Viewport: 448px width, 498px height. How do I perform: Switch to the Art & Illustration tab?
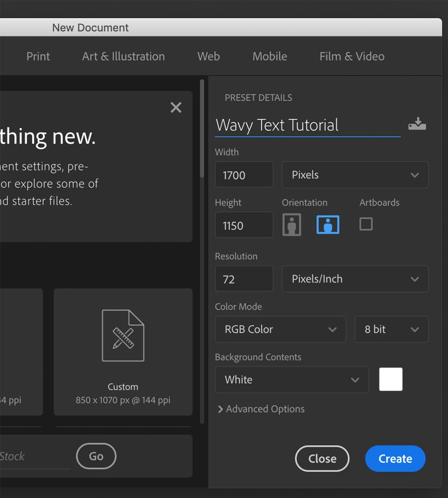pyautogui.click(x=124, y=56)
